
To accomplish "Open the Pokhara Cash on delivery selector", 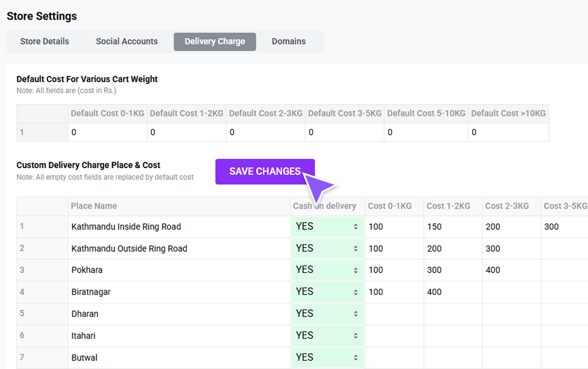I will (x=327, y=270).
